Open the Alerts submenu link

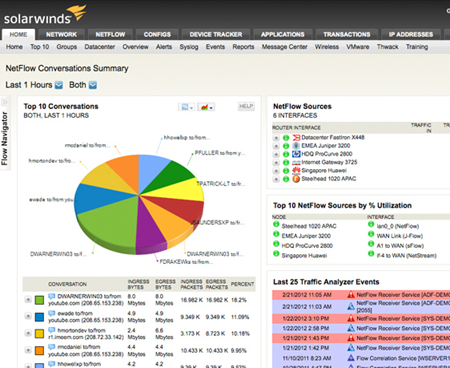point(164,47)
